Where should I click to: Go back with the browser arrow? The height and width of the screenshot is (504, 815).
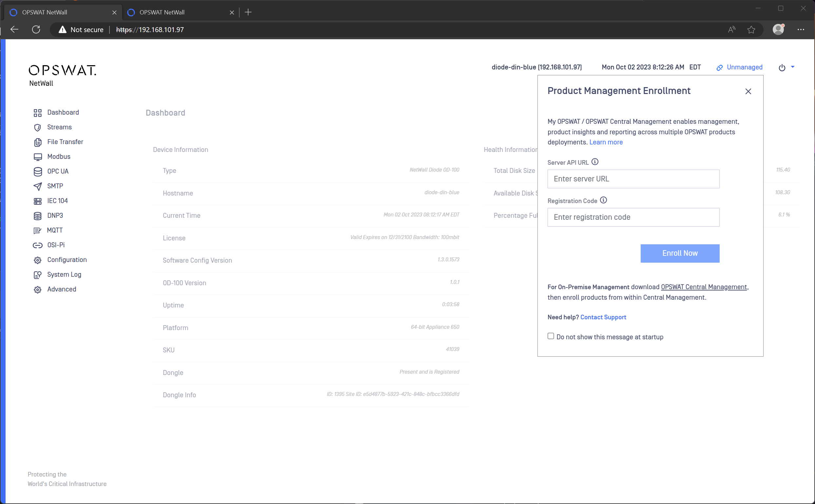point(14,30)
